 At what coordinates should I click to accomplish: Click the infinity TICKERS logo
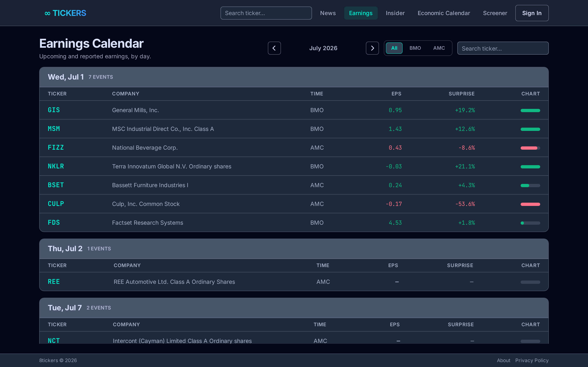(65, 13)
